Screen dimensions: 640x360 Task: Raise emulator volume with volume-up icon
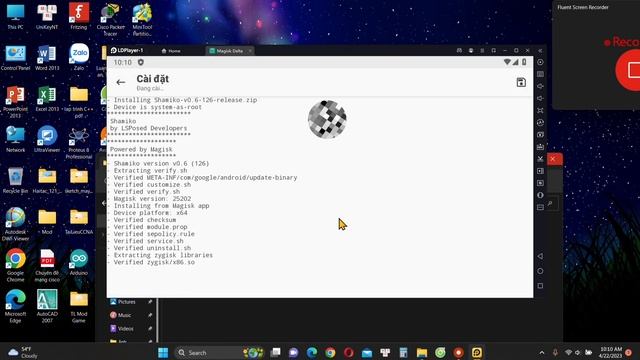tap(540, 87)
